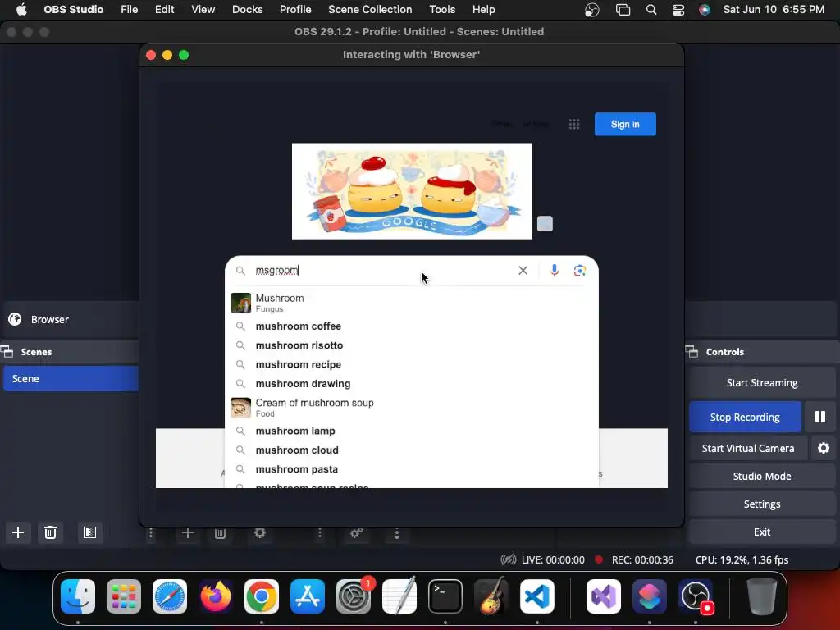840x630 pixels.
Task: Click Start Virtual Camera button
Action: tap(748, 448)
